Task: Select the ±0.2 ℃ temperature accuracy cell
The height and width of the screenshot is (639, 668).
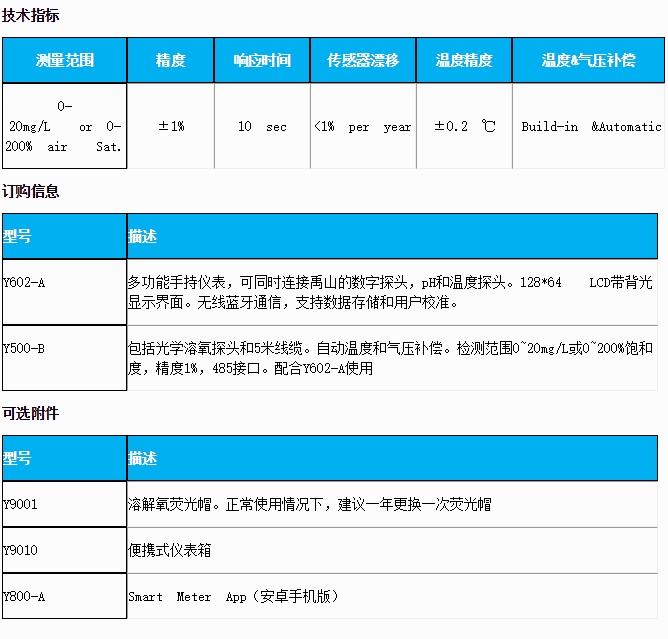Action: click(464, 127)
